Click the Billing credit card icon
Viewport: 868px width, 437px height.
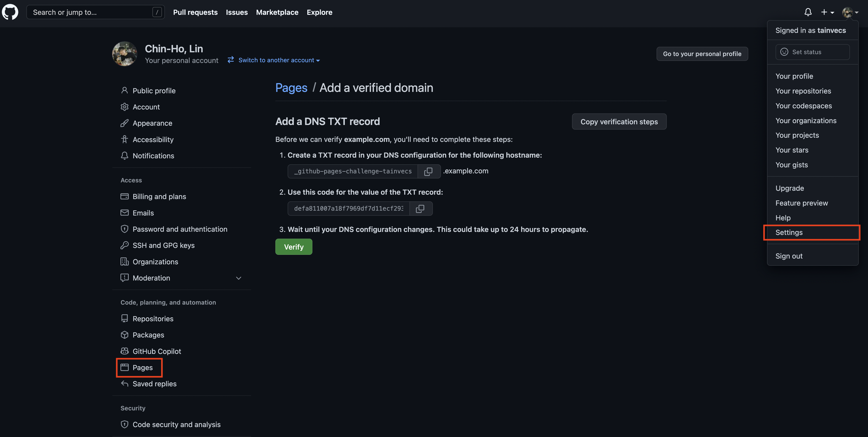click(124, 196)
